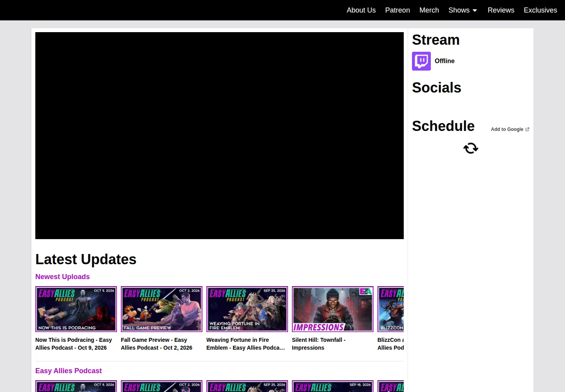Click the main black video player area

(219, 136)
